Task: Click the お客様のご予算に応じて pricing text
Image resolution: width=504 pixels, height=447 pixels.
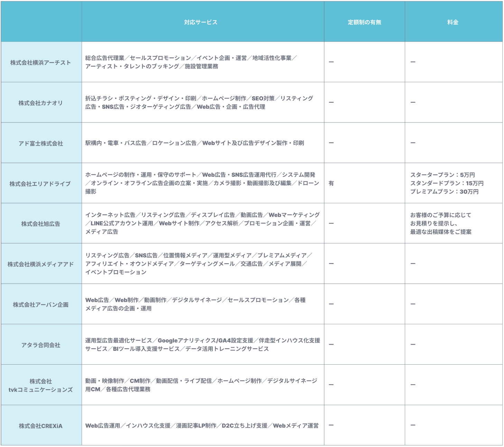Action: click(441, 223)
